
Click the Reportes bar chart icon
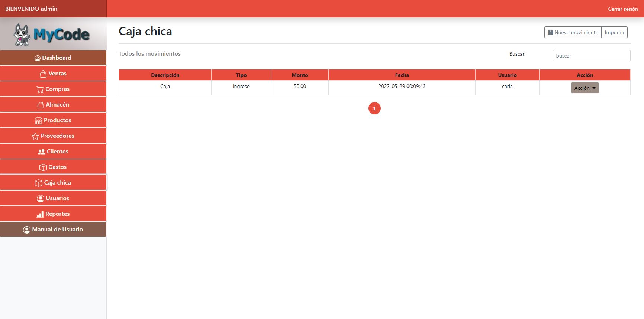(40, 214)
